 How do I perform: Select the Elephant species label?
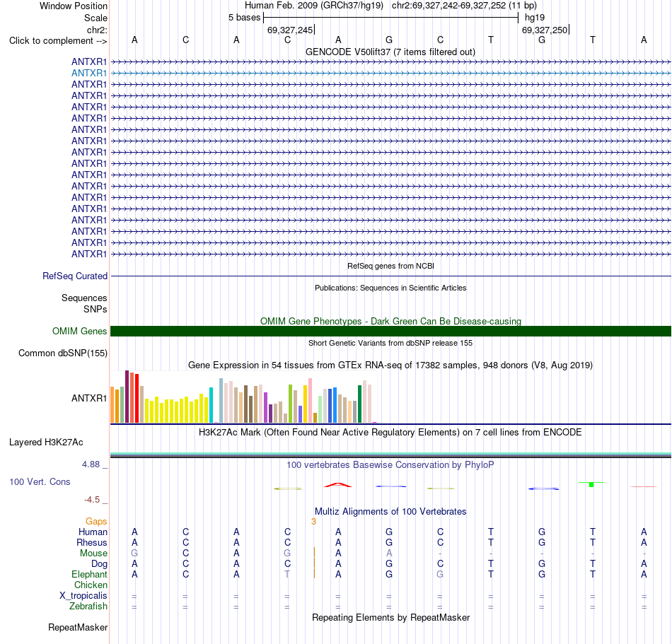[89, 574]
